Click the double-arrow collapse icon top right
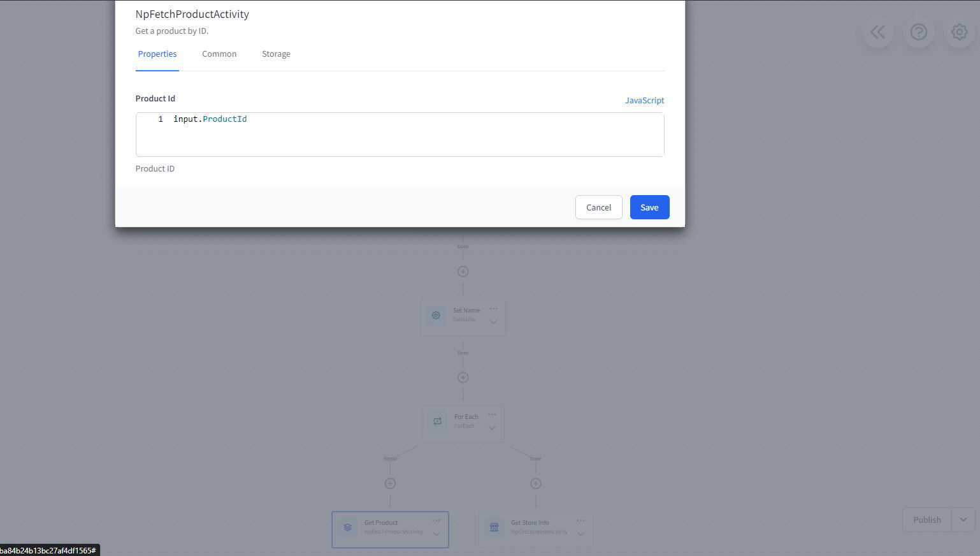 [877, 31]
